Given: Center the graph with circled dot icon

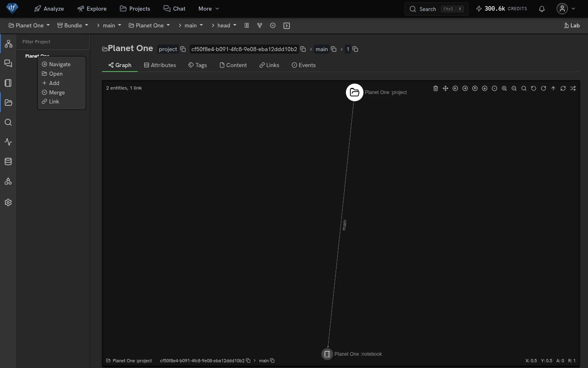Looking at the screenshot, I should pos(494,88).
